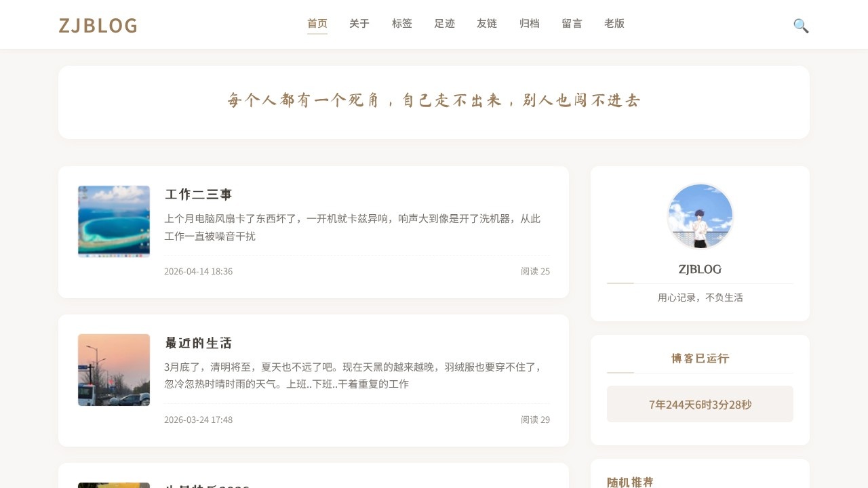
Task: Open the article 工作二三事
Action: pos(198,195)
